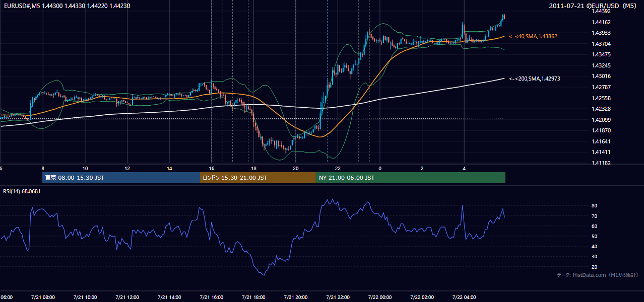Click RSI scale value 60
644x302 pixels.
click(594, 226)
